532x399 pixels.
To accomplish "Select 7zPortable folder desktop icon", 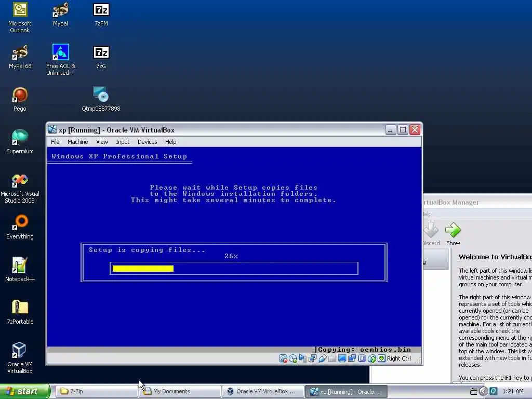I will (20, 312).
